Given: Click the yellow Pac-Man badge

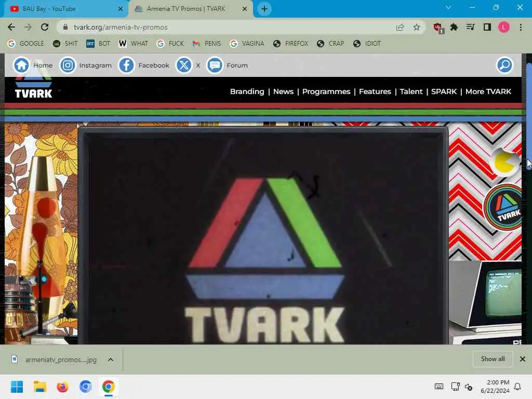Looking at the screenshot, I should tap(505, 163).
